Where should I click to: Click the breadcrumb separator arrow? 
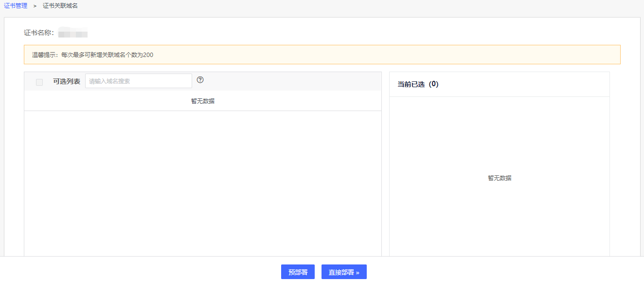tap(35, 6)
